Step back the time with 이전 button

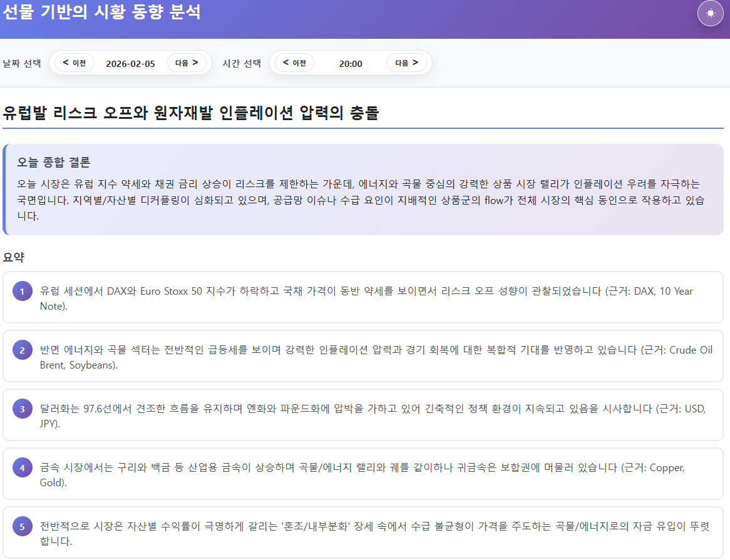pos(294,63)
